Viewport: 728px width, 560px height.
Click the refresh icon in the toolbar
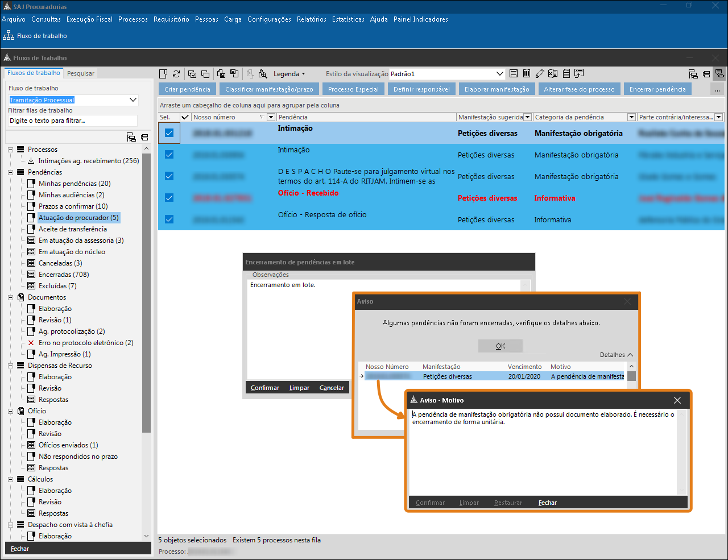176,74
